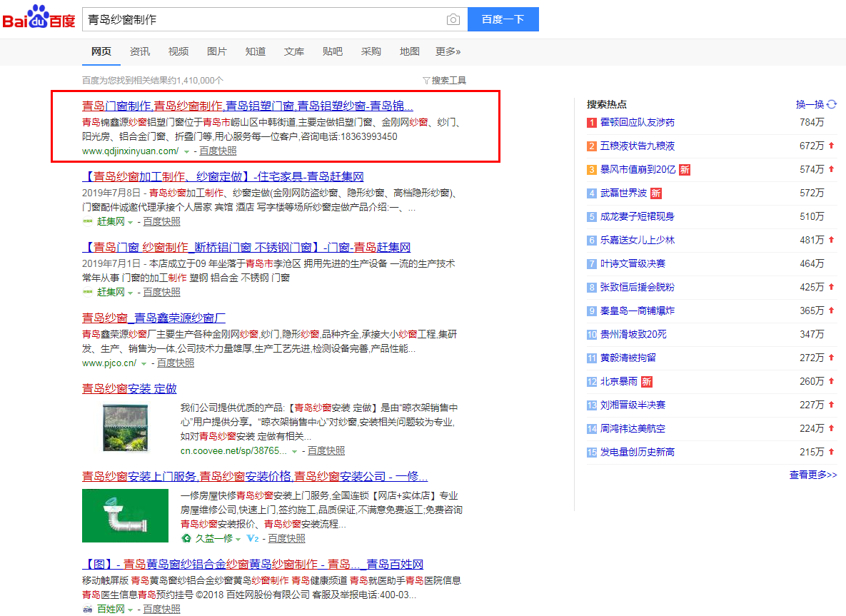Click the www.qdjinxinyuan.com/ URL

[131, 151]
